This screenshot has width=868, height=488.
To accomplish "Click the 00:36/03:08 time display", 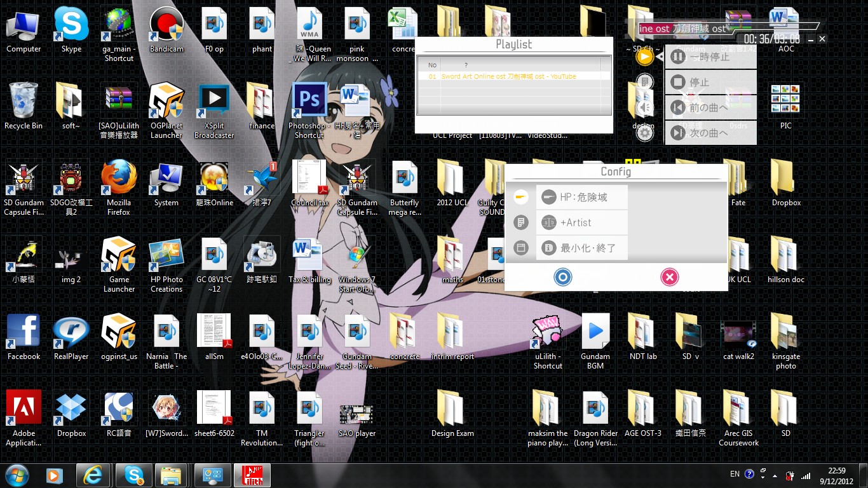I will [x=772, y=39].
